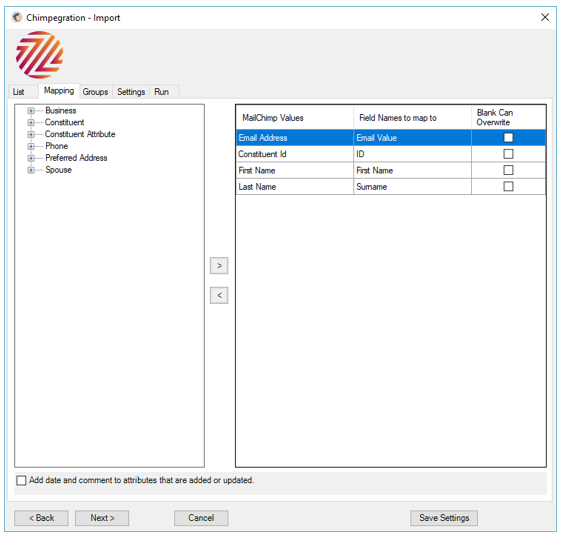
Task: Expand the Constituent Attribute node
Action: coord(31,135)
